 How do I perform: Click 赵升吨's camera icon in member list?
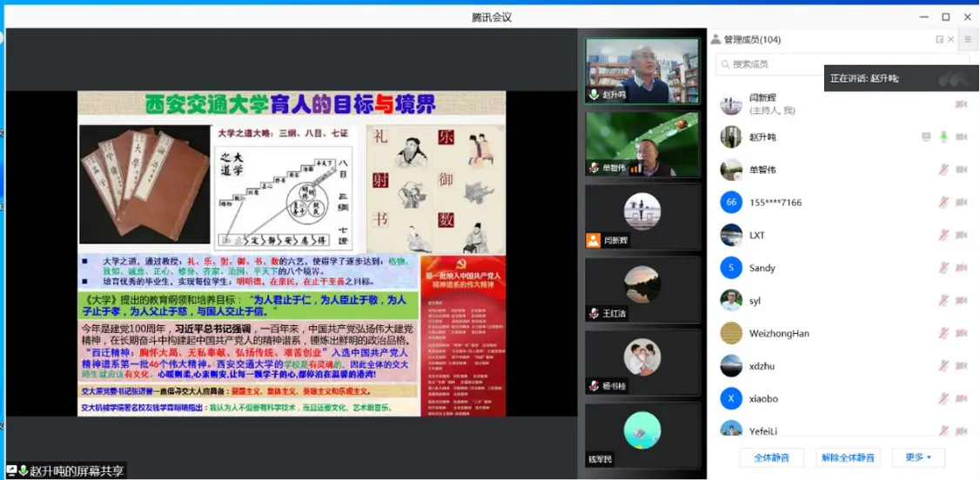[961, 137]
